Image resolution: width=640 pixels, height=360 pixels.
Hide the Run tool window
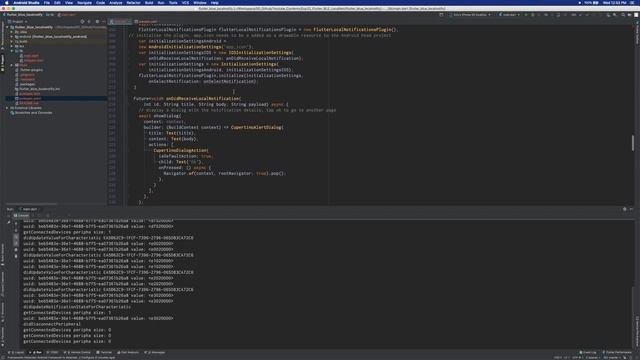[x=631, y=209]
